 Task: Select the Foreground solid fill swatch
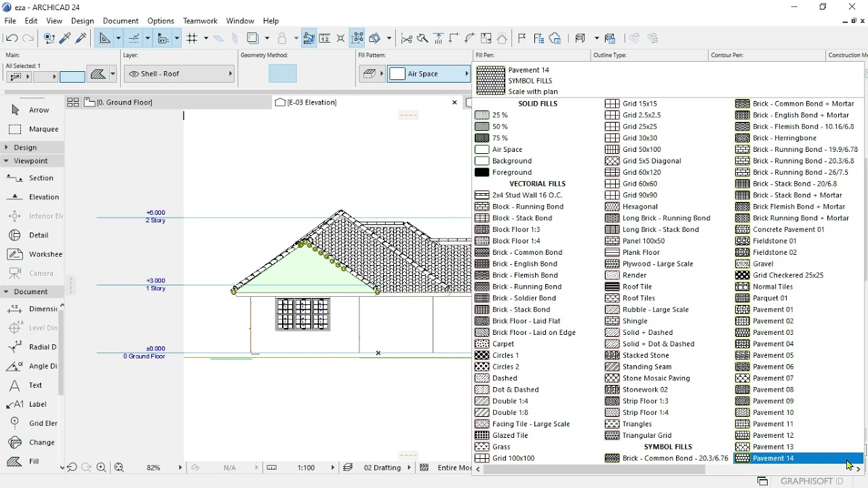tap(482, 172)
